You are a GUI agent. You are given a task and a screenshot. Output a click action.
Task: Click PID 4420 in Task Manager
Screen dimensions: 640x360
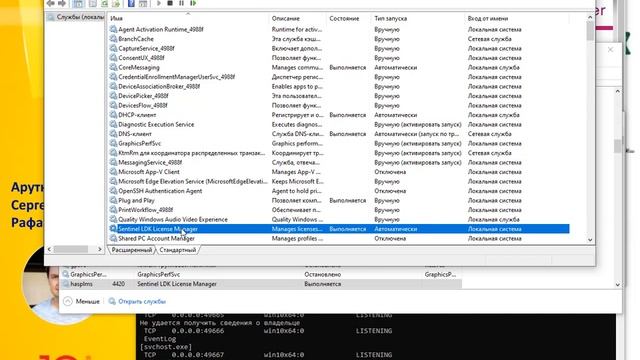click(x=118, y=284)
